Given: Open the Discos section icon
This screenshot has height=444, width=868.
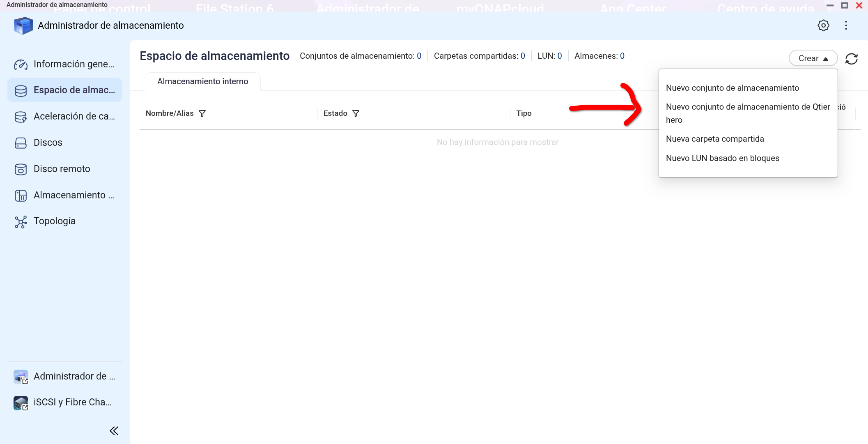Looking at the screenshot, I should coord(21,143).
